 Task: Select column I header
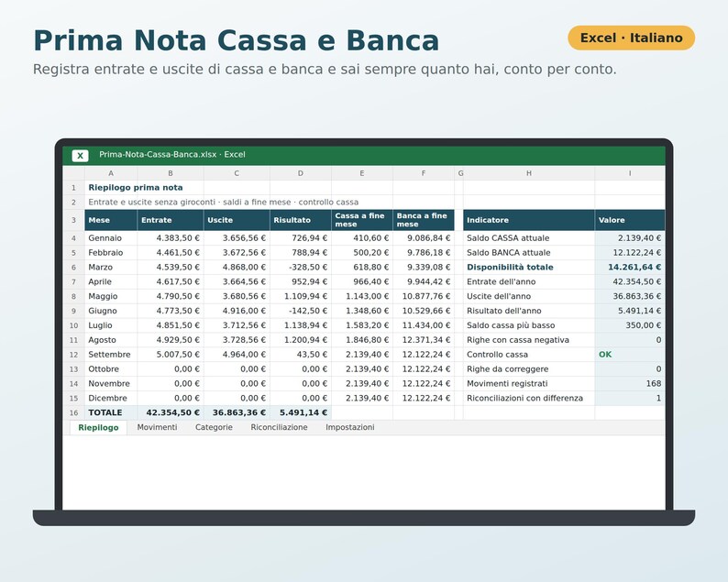[x=630, y=173]
